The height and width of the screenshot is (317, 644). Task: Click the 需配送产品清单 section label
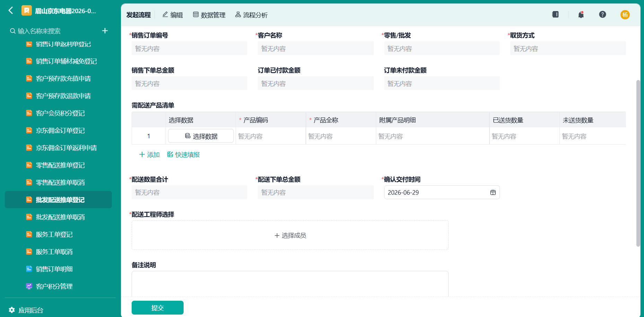[x=153, y=105]
